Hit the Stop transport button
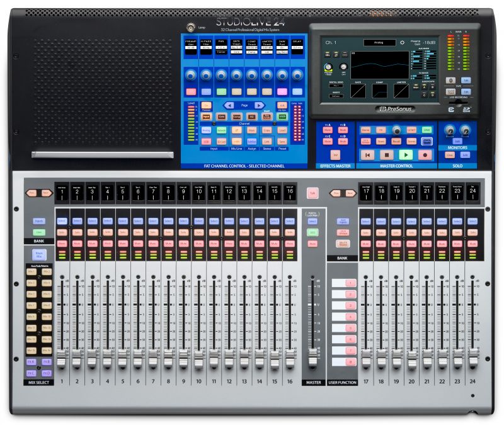This screenshot has width=504, height=425. pos(387,155)
